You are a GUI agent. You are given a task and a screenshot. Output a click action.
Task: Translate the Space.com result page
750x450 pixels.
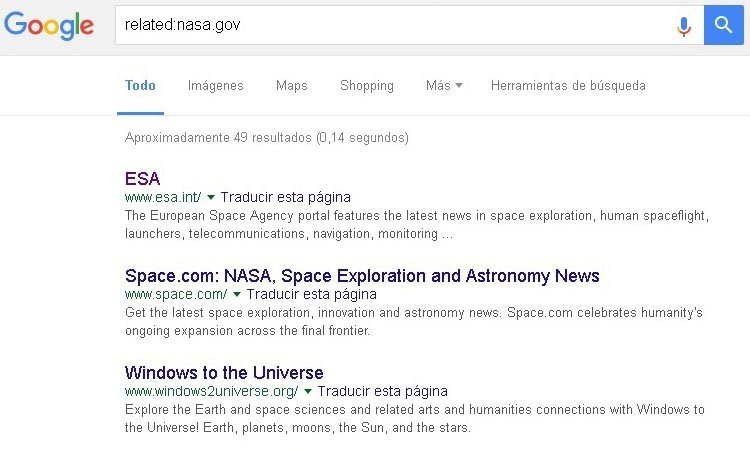311,295
